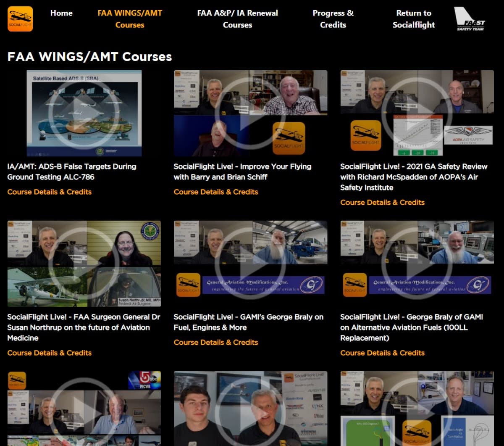The image size is (504, 446).
Task: View Course Details & Credits for Fuel, Engines & More
Action: [216, 342]
